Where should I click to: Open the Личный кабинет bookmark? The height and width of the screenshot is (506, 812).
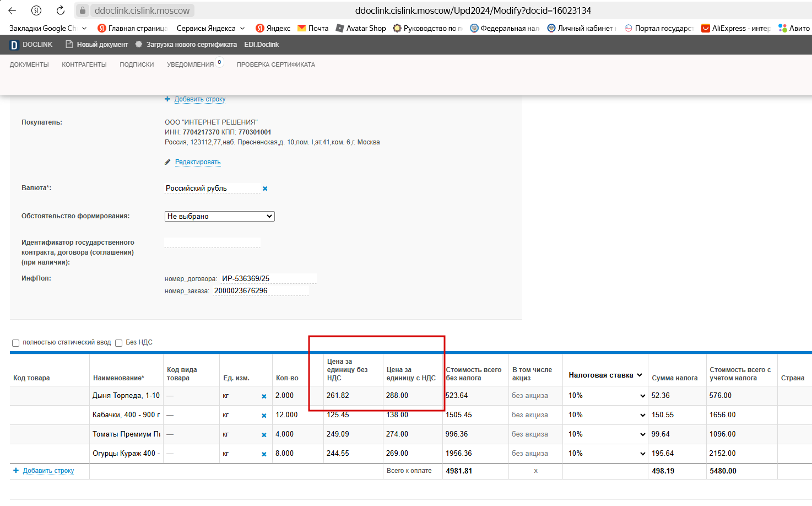coord(582,28)
